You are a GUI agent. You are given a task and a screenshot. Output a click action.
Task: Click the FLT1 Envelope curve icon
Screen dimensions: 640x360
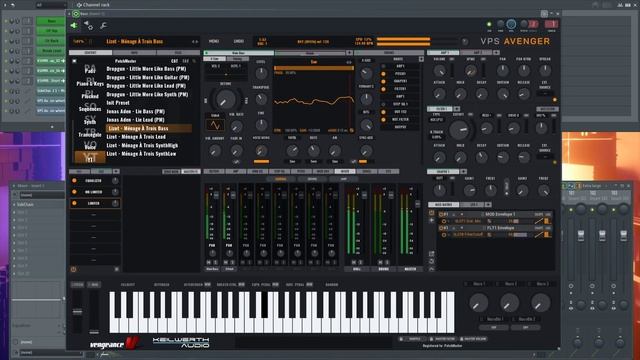point(539,235)
